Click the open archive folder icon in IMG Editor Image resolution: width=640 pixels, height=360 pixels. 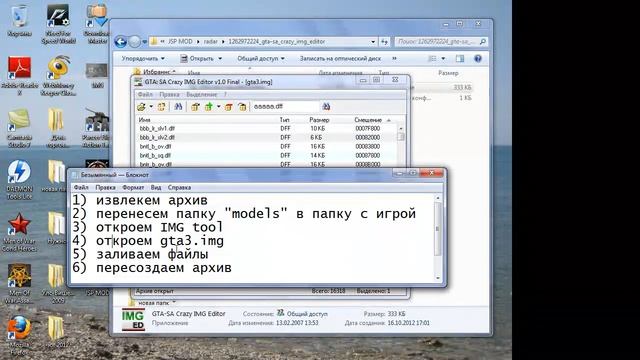tap(141, 107)
